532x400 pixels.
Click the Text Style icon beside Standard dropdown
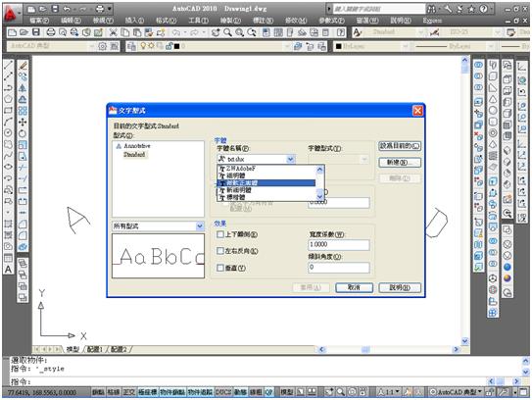(x=357, y=32)
